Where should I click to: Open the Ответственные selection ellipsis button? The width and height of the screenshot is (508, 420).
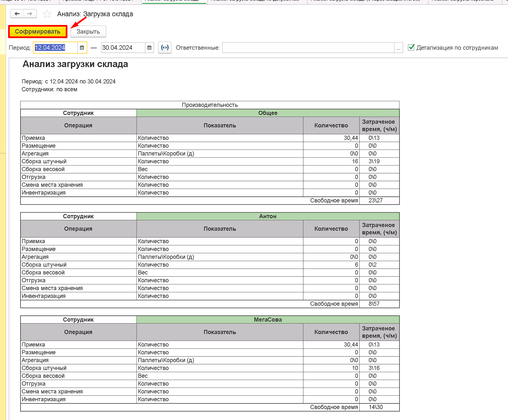coord(398,48)
